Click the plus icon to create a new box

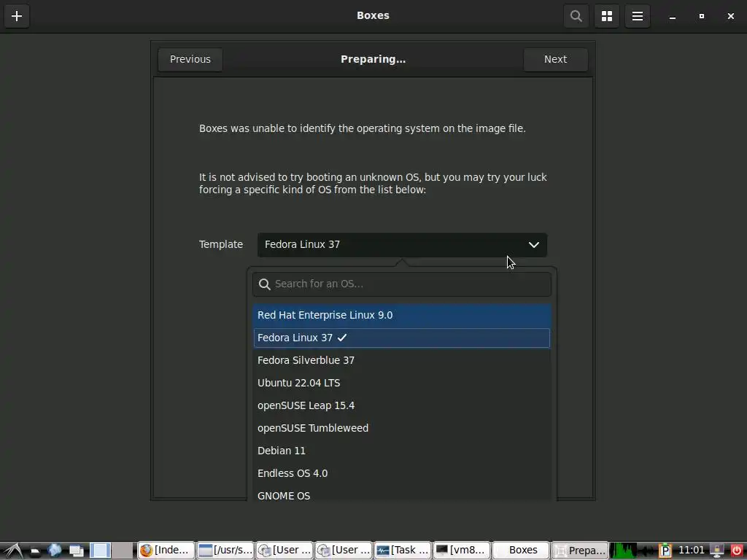(17, 16)
